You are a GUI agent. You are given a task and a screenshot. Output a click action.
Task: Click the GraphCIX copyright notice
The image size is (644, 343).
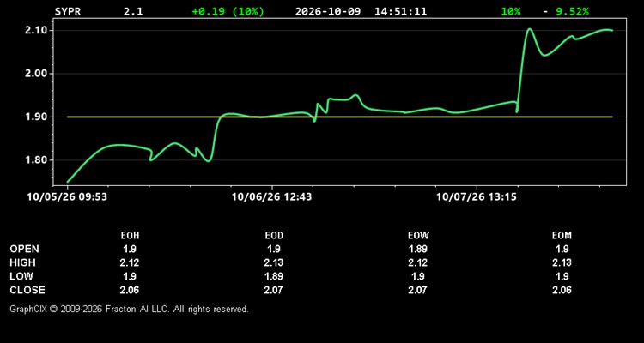[x=130, y=309]
